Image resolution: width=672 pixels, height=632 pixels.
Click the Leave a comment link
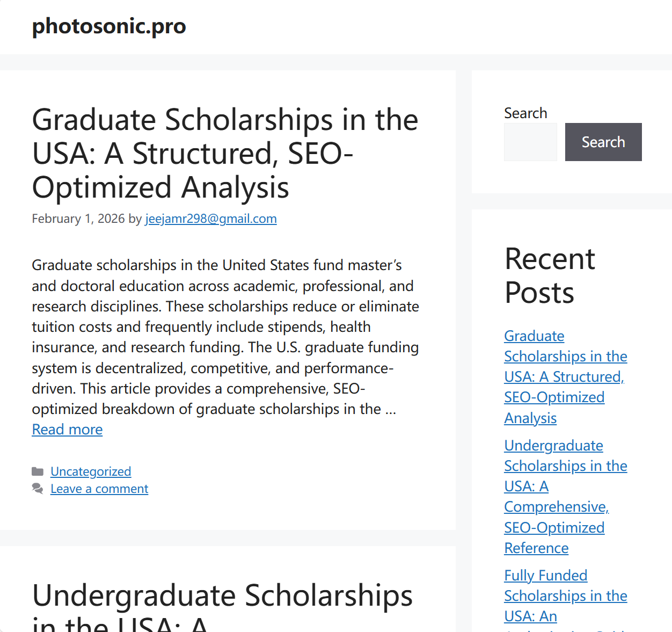pyautogui.click(x=99, y=489)
